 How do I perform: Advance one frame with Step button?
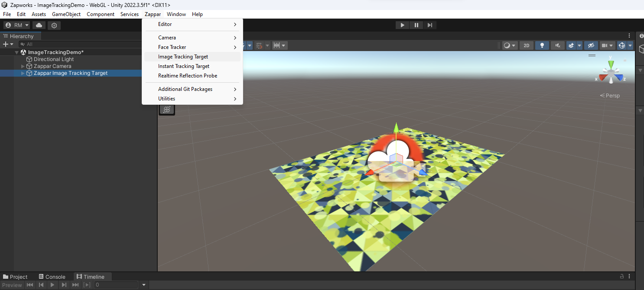(429, 25)
